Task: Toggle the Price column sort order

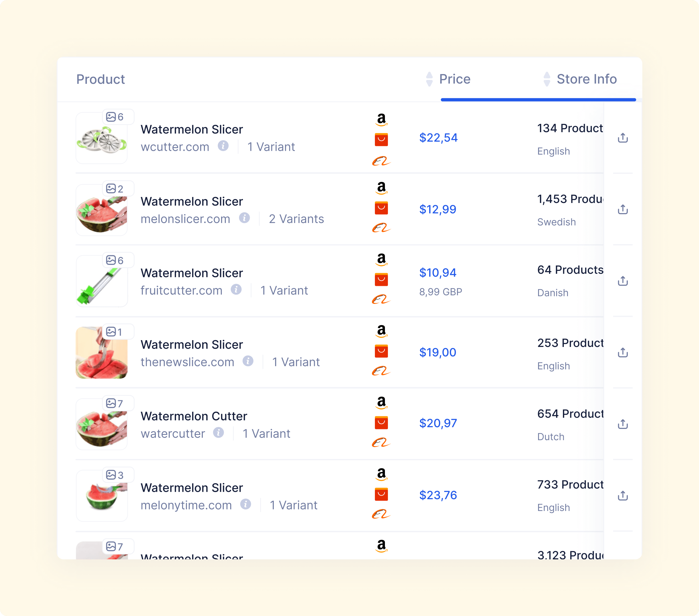Action: [x=429, y=79]
